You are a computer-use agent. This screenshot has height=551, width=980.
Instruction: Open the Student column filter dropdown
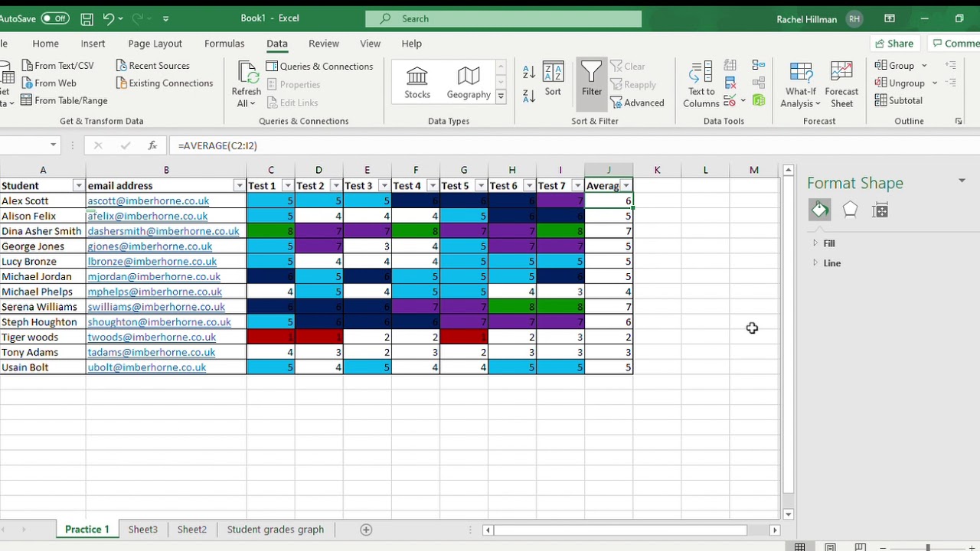[x=78, y=186]
